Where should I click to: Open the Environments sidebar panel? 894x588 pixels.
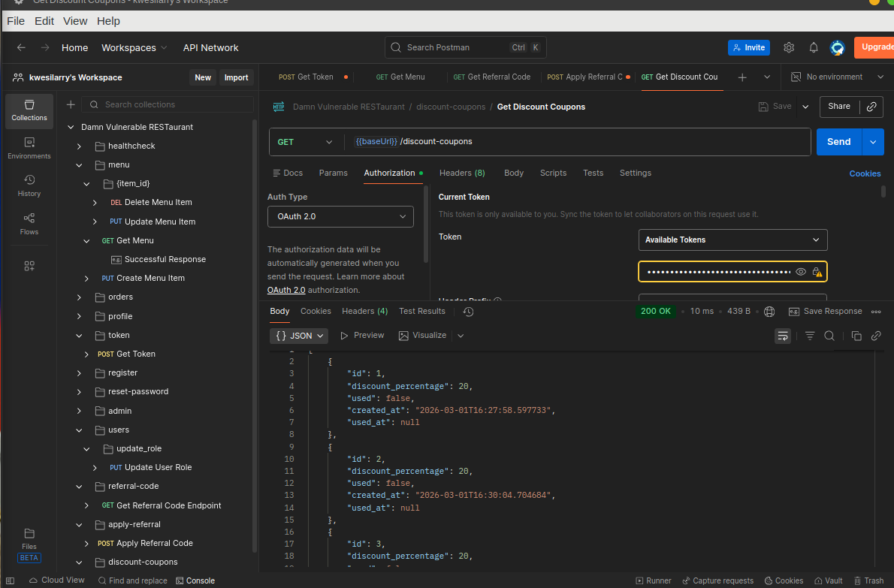(x=29, y=148)
